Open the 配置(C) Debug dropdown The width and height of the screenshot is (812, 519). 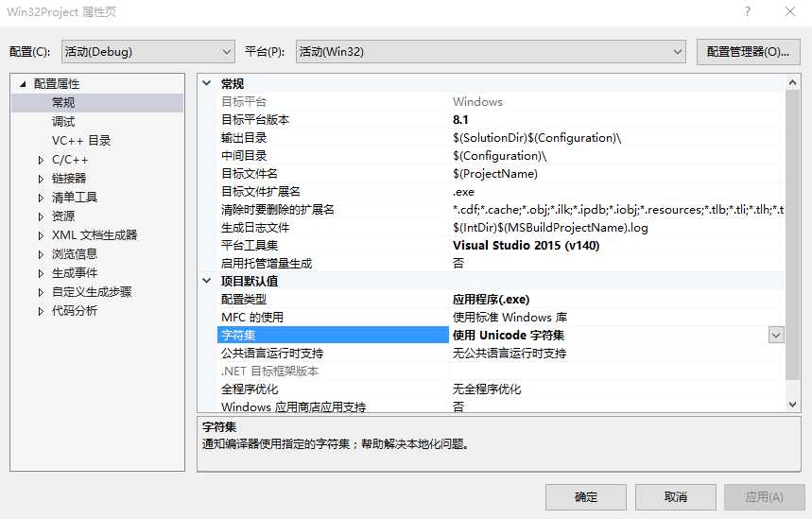pyautogui.click(x=147, y=52)
